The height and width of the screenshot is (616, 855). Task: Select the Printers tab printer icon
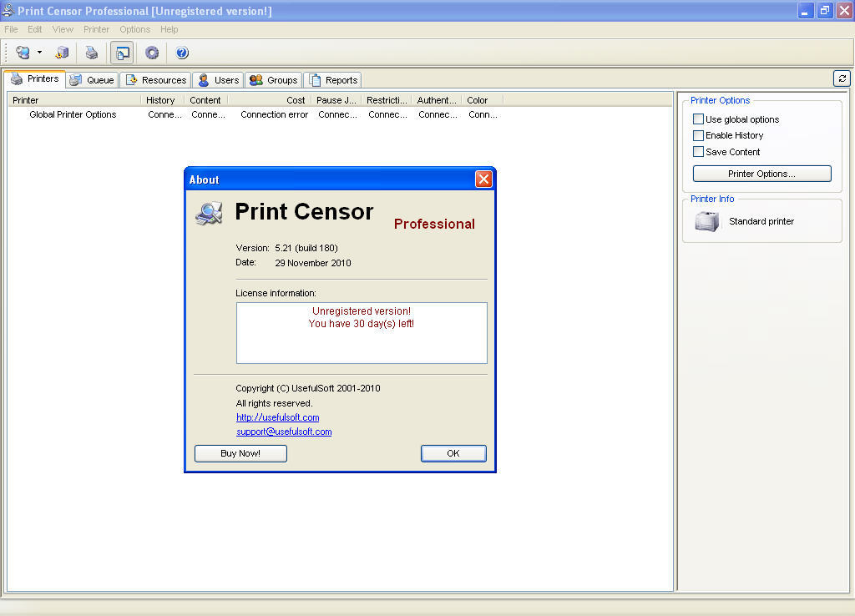tap(16, 78)
